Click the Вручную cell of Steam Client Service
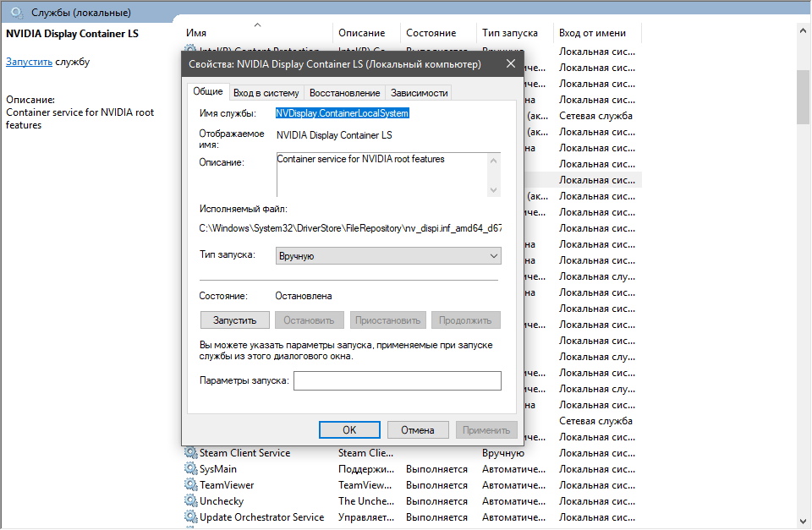This screenshot has height=530, width=812. (x=502, y=453)
